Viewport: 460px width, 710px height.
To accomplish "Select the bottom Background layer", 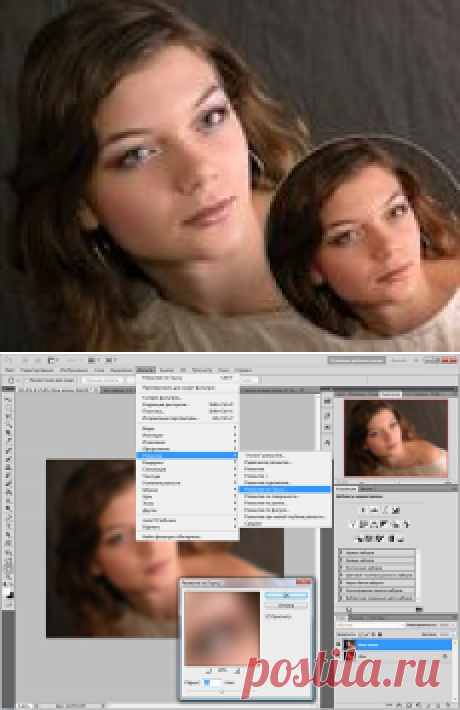I will (398, 655).
